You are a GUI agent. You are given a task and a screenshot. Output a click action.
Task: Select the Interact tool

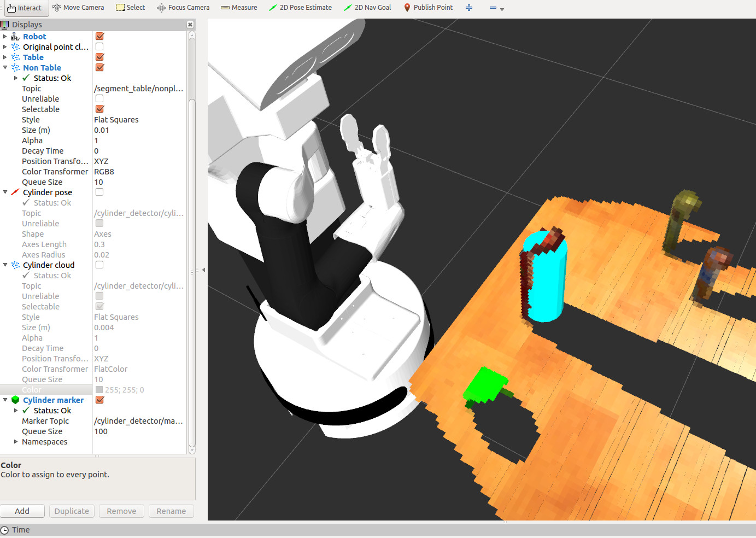pyautogui.click(x=25, y=8)
